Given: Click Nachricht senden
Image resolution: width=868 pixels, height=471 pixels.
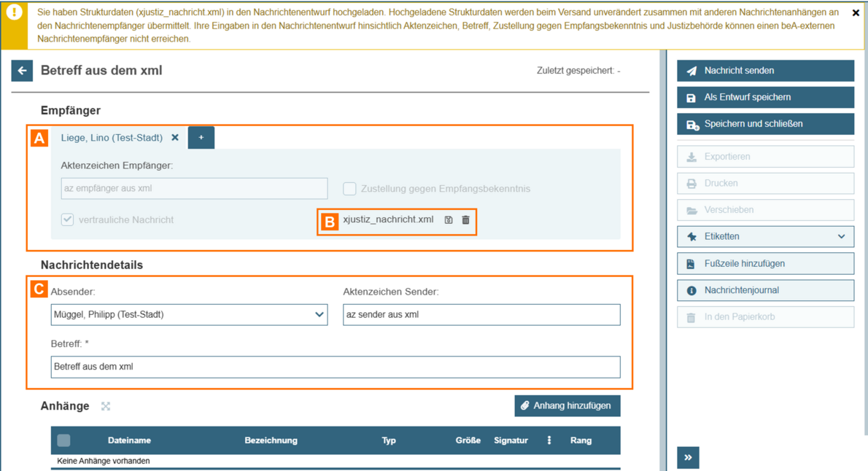Looking at the screenshot, I should 765,71.
